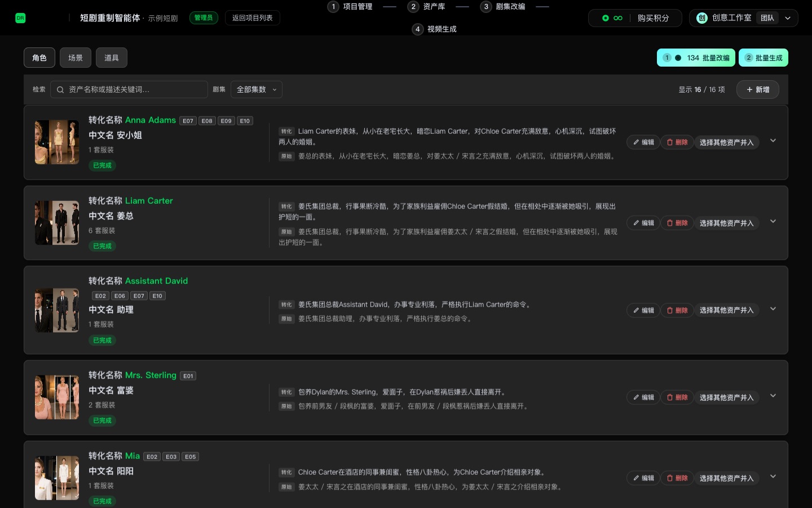The image size is (812, 508).
Task: Open the 全部集数 episode dropdown
Action: pos(257,90)
